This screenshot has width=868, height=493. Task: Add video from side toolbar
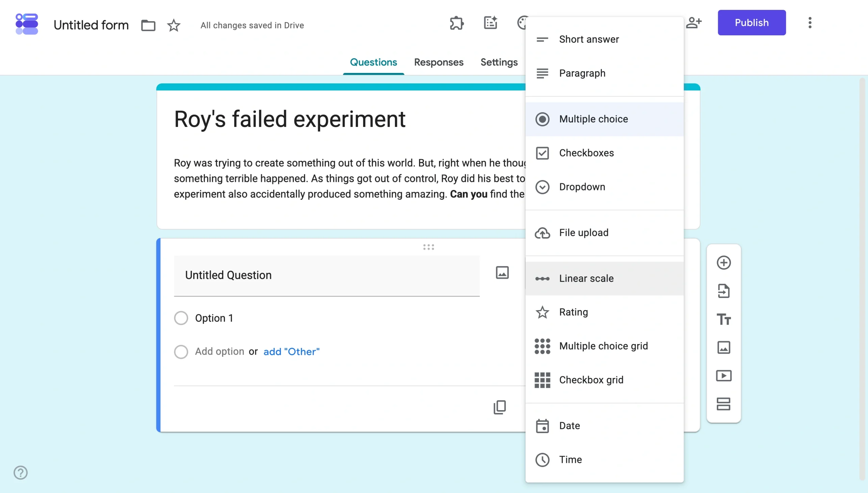[x=724, y=376]
